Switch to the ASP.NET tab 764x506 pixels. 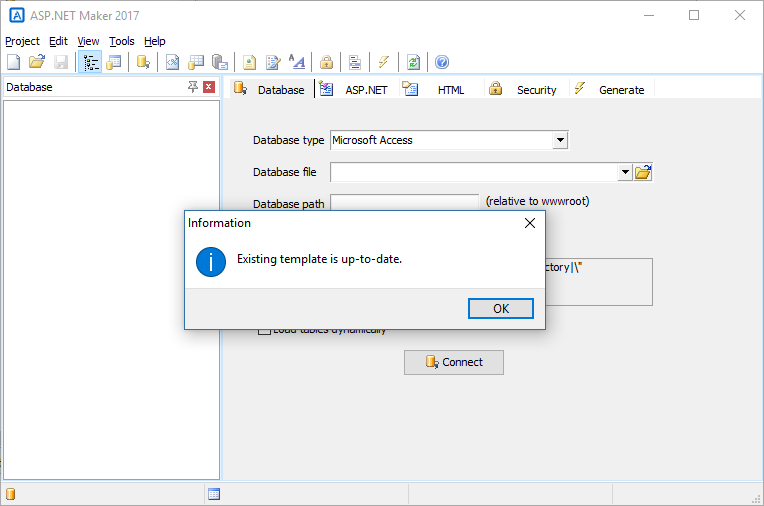357,89
